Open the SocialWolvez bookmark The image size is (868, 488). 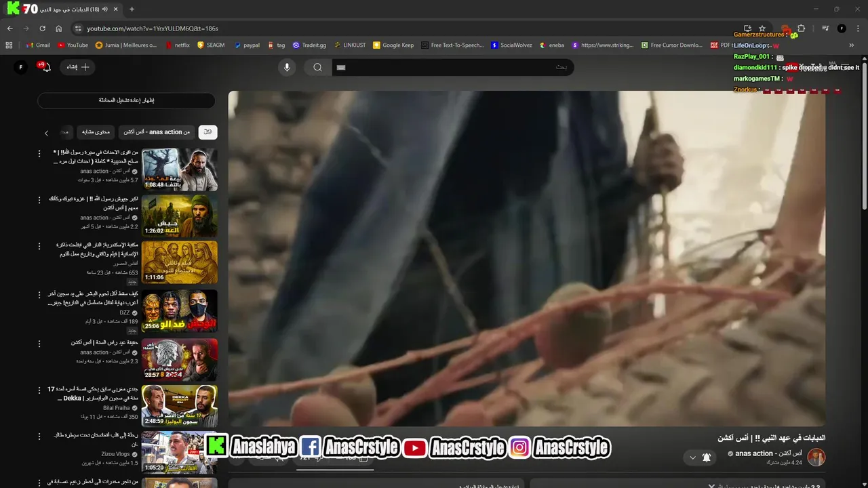tap(511, 45)
